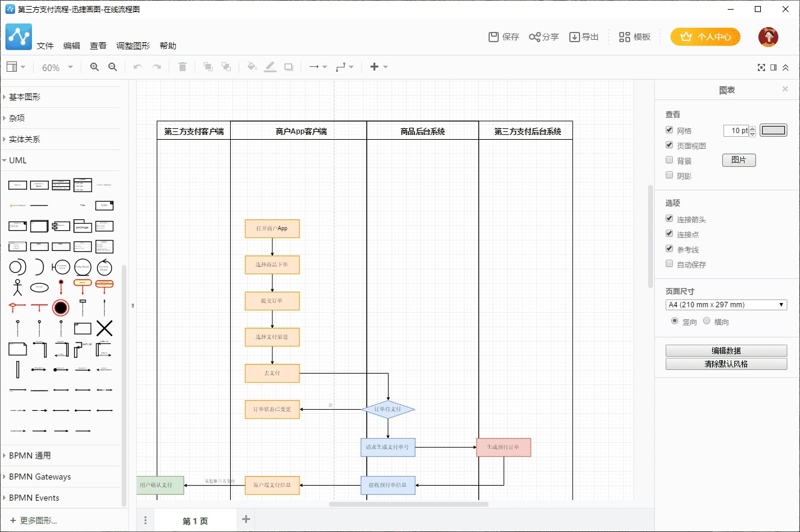800x532 pixels.
Task: Bring selection to front
Action: pos(208,67)
